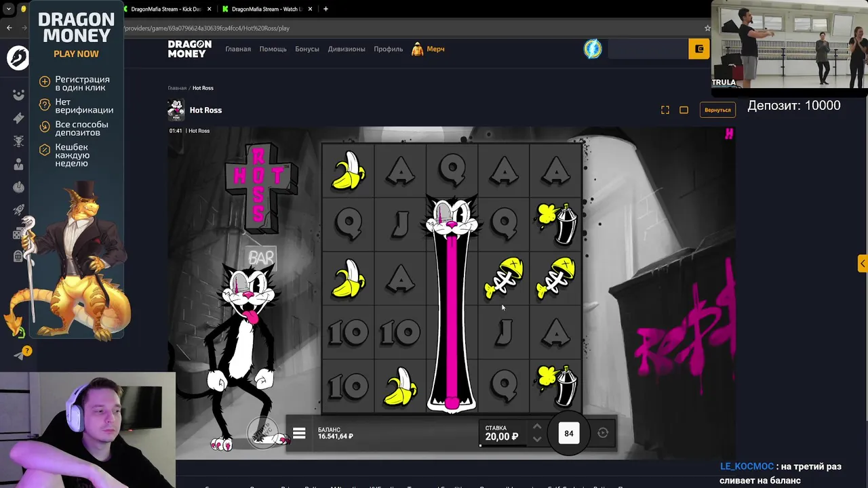Click the LE_КОСМОС chat username
868x488 pixels.
(747, 466)
